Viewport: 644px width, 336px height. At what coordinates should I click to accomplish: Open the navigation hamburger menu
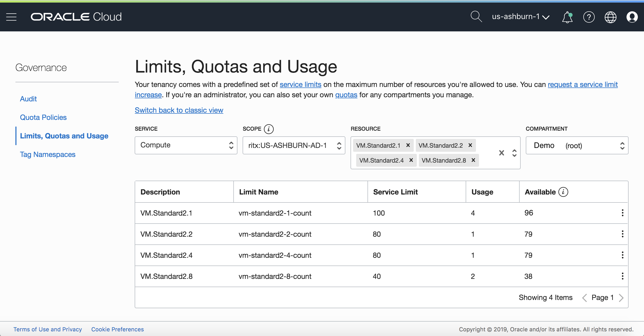[11, 17]
